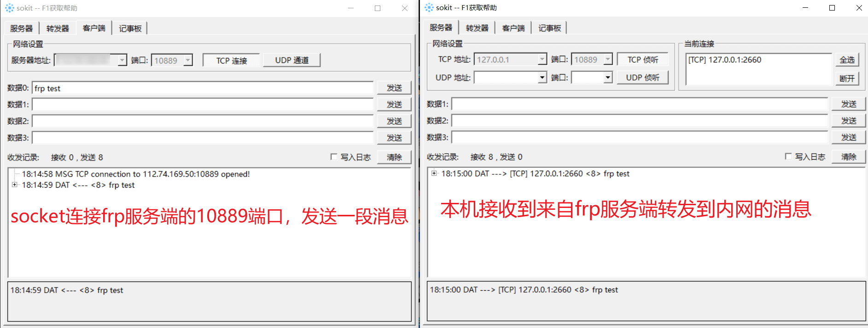Click the TCP 连接 button
This screenshot has width=868, height=328.
pyautogui.click(x=232, y=60)
